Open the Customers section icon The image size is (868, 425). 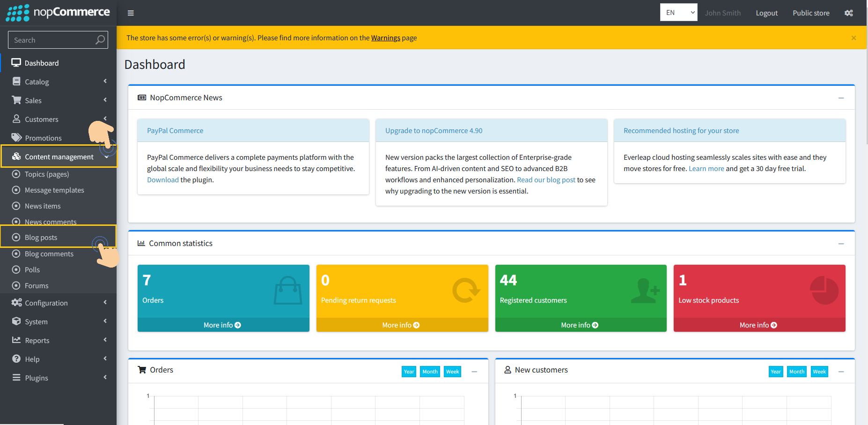point(17,119)
